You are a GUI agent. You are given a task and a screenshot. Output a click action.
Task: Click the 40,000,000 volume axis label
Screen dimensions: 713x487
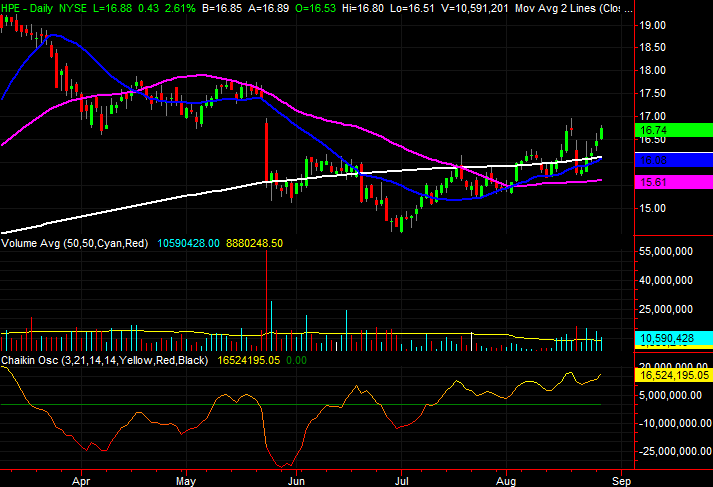click(x=666, y=281)
